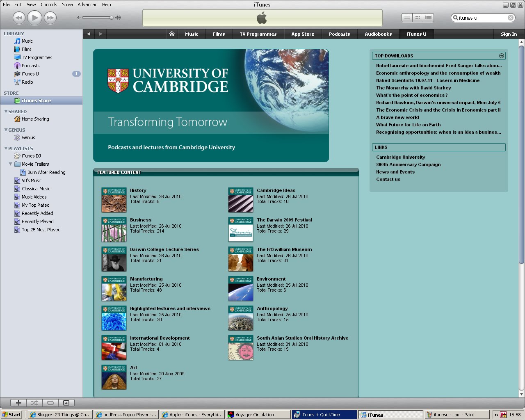Image resolution: width=525 pixels, height=420 pixels.
Task: Open the Advanced menu
Action: click(87, 5)
